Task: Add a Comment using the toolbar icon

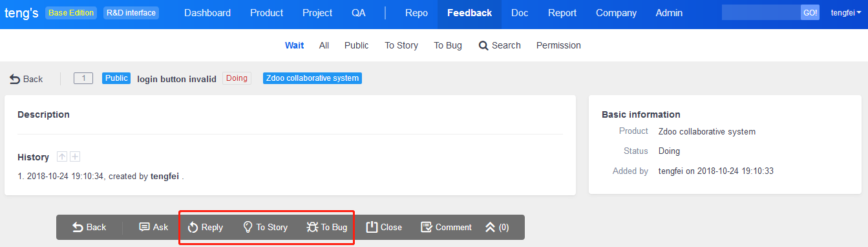Action: (x=426, y=227)
